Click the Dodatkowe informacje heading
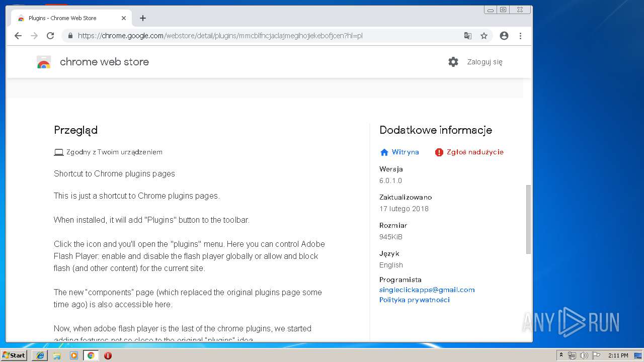 (x=436, y=130)
